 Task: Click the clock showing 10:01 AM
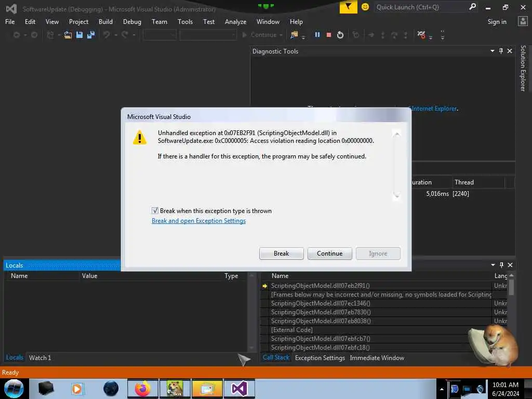(x=505, y=385)
